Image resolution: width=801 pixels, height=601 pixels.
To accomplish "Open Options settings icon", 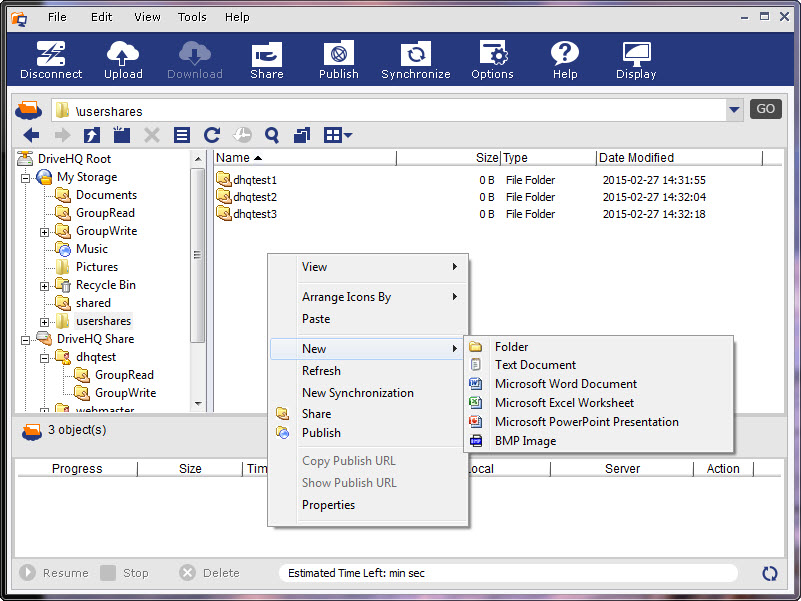I will click(492, 60).
